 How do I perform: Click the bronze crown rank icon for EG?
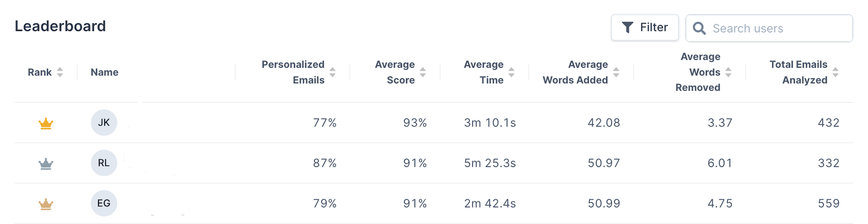tap(46, 204)
